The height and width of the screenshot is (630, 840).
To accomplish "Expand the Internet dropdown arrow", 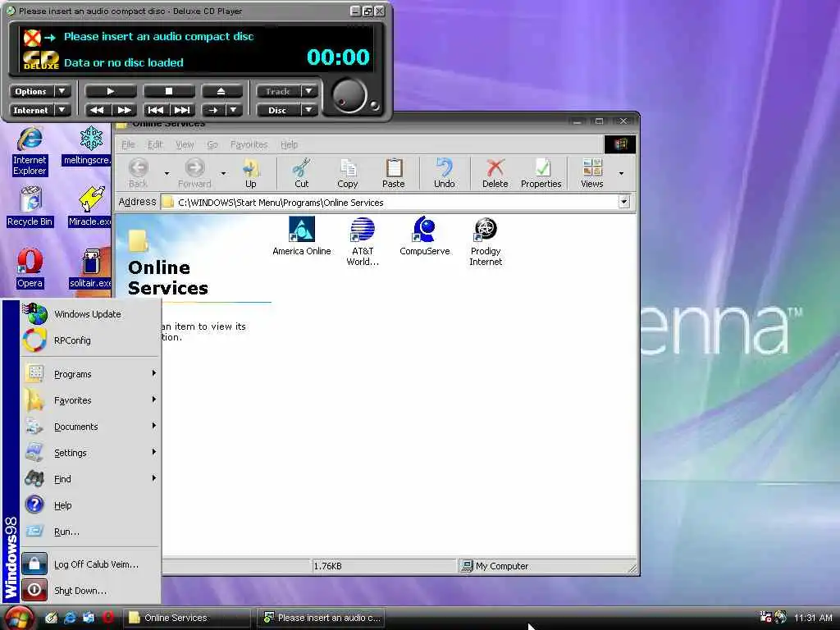I will [x=62, y=110].
